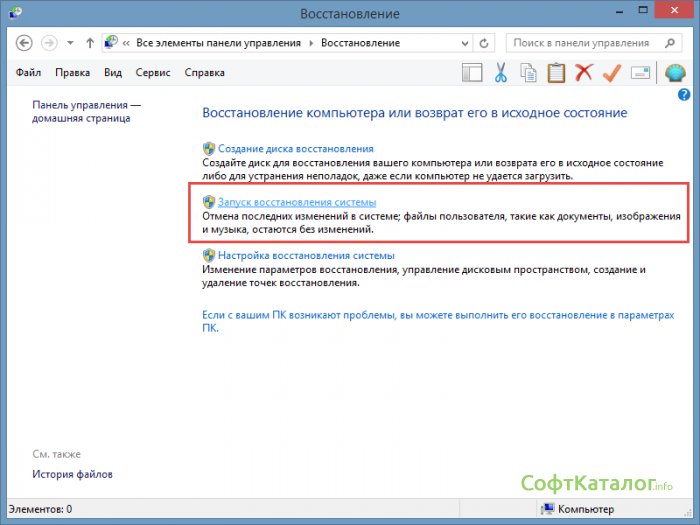Open the recent locations dropdown arrow
This screenshot has width=700, height=525.
coord(70,43)
